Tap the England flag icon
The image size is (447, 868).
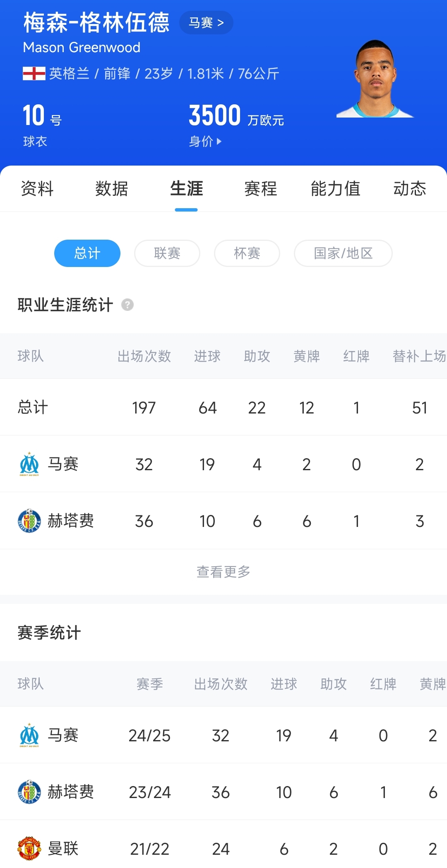pos(34,73)
